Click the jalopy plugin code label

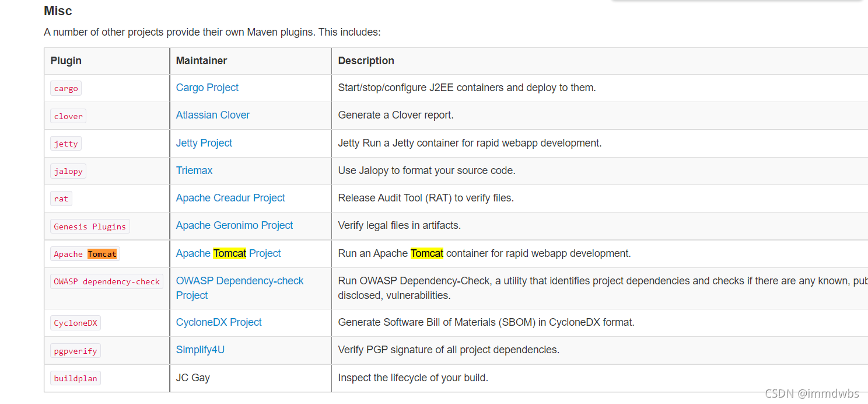click(x=68, y=171)
